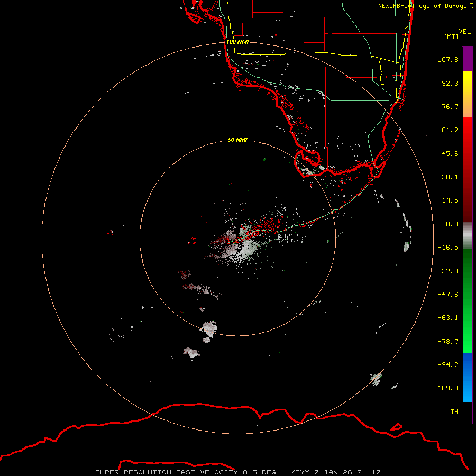Click the Super-Resolution Base Velocity caption
Viewport: 476px width, 476px height.
tap(237, 472)
